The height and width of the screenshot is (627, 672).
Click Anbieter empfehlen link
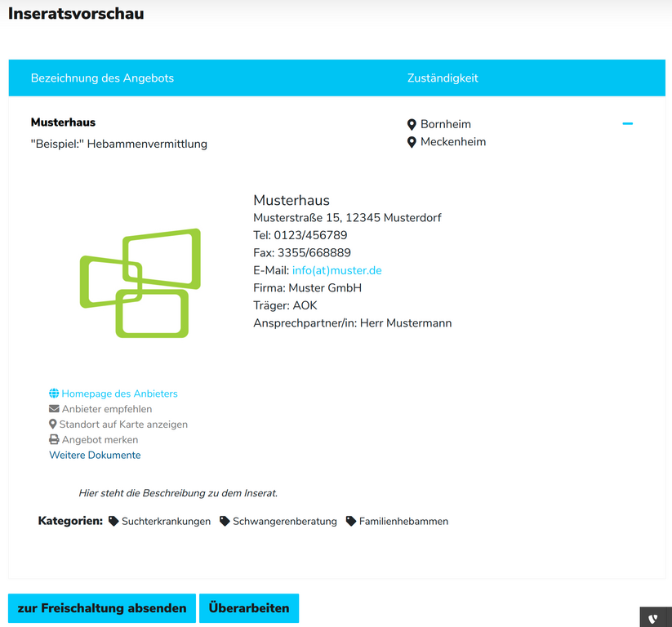pyautogui.click(x=107, y=409)
